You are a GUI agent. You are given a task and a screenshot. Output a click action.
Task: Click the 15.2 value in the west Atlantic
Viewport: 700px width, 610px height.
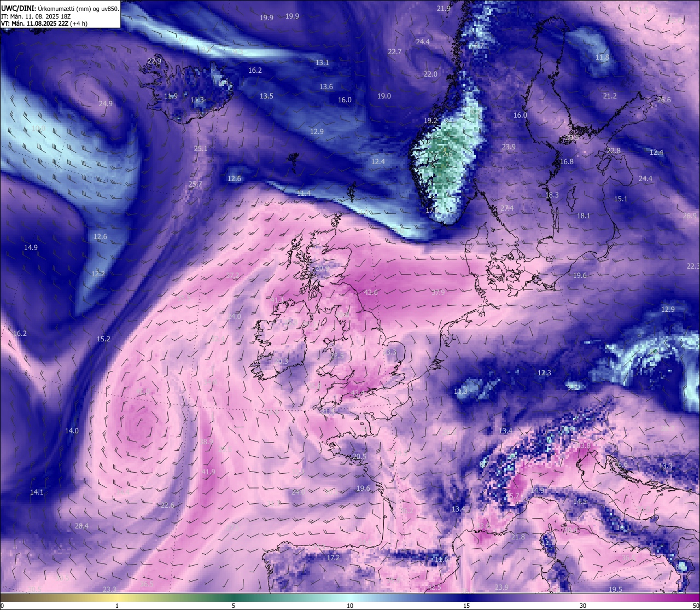pos(103,339)
